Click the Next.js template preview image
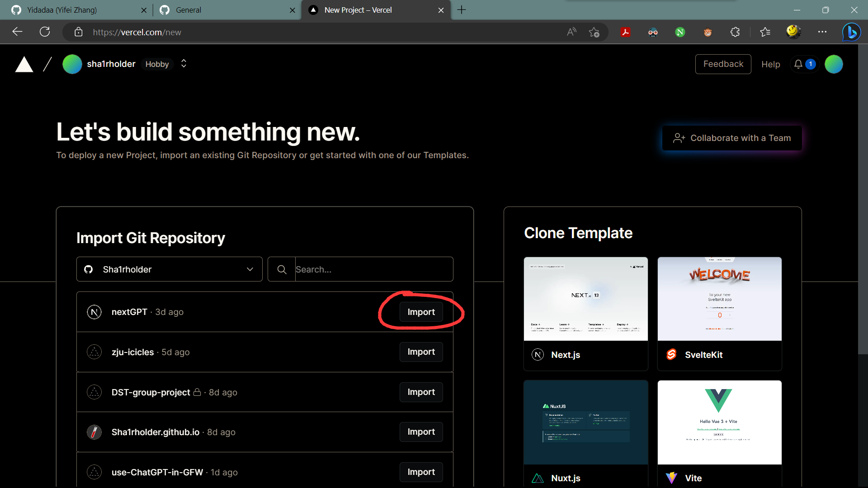This screenshot has width=868, height=488. tap(585, 299)
